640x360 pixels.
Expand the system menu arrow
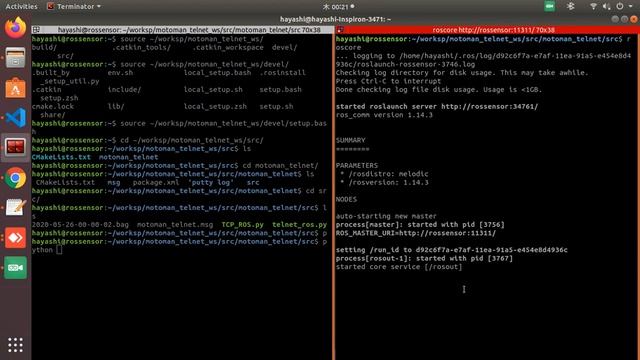pyautogui.click(x=631, y=7)
